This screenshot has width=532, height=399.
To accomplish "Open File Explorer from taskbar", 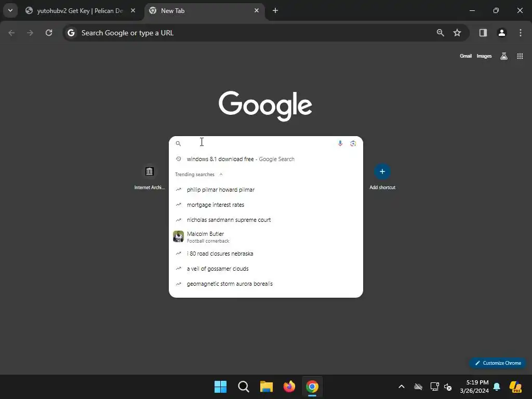I will [267, 387].
